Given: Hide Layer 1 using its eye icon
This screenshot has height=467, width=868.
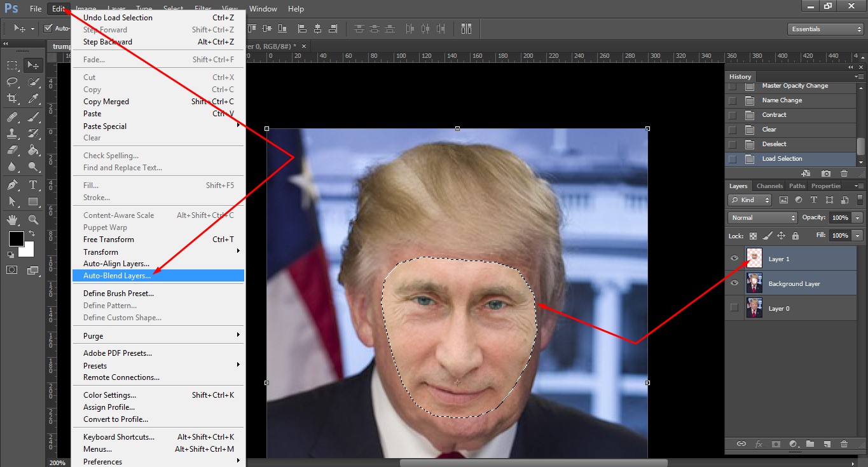Looking at the screenshot, I should click(x=734, y=259).
